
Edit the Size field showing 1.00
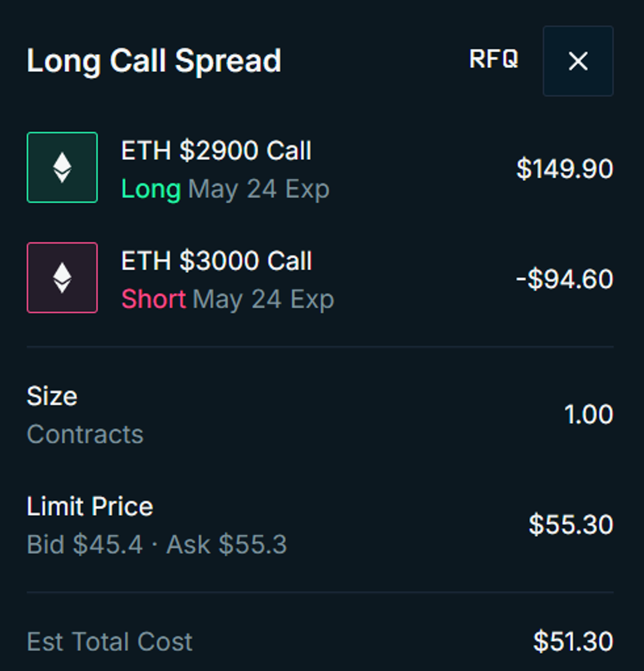(588, 414)
